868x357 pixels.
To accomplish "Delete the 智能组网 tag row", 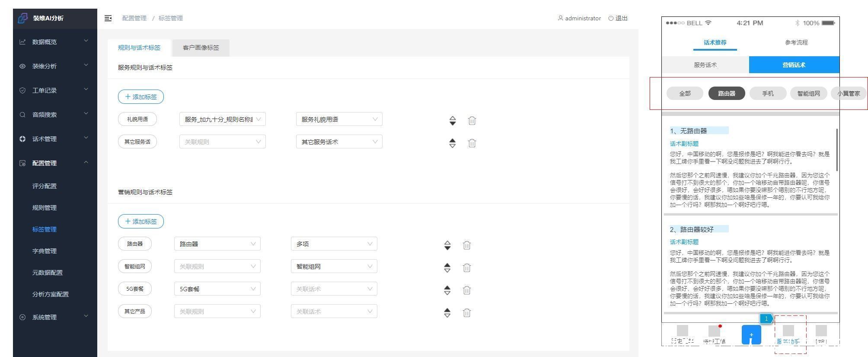I will [467, 268].
